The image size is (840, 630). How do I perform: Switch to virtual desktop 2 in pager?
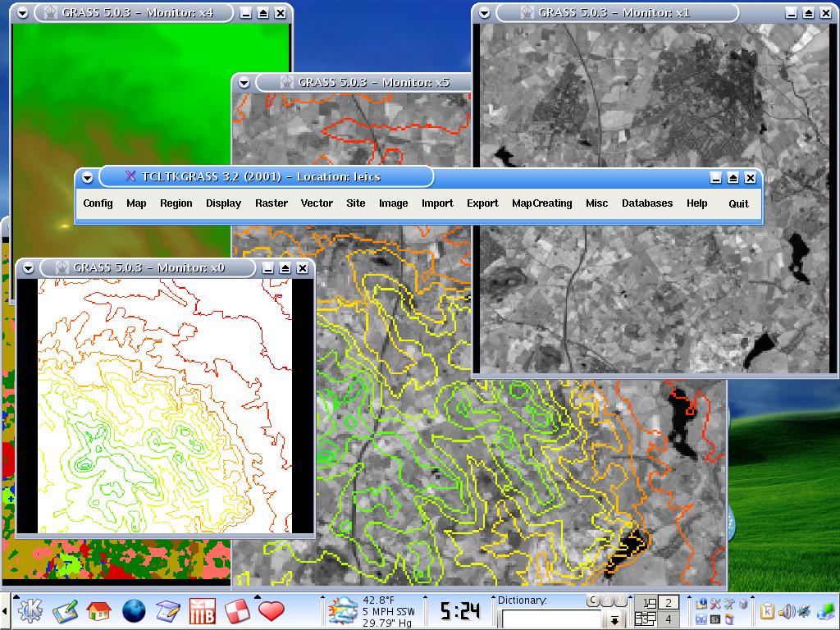click(669, 603)
